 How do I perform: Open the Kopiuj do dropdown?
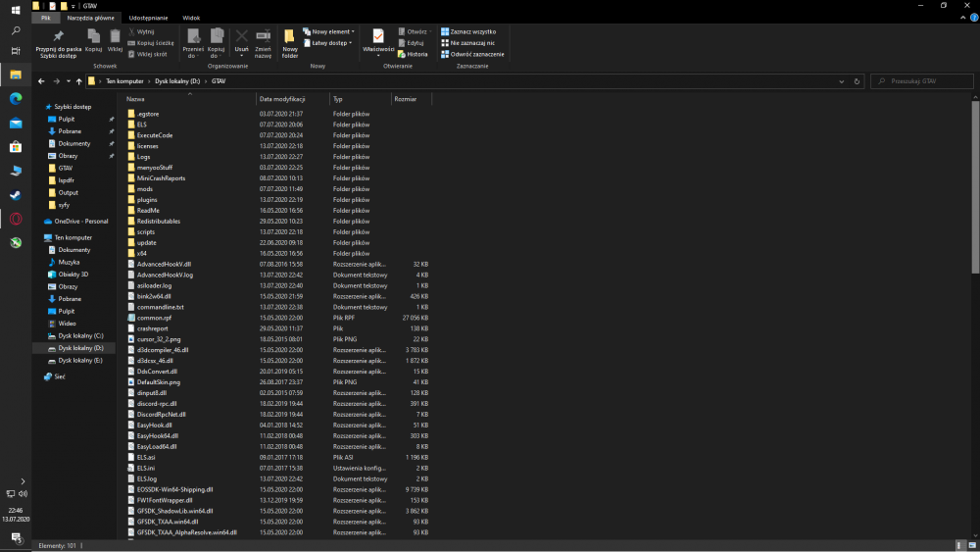coord(217,43)
